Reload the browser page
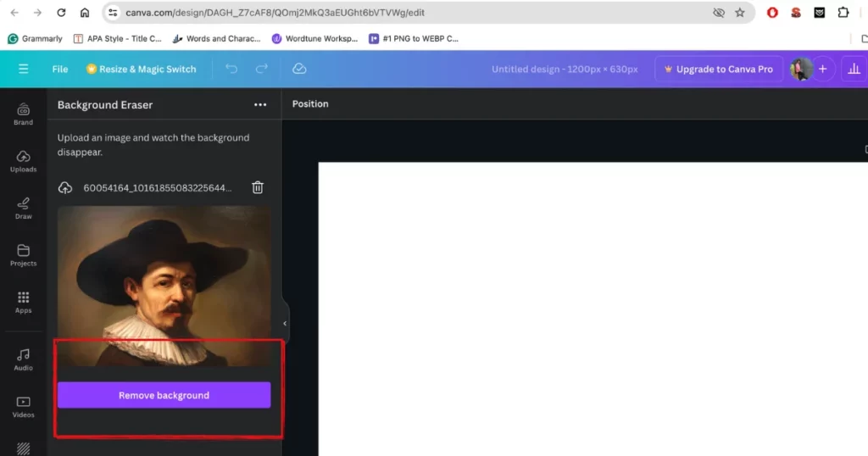 pos(61,12)
